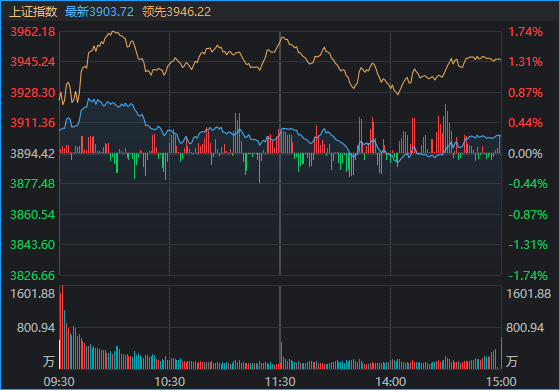Click the 11:30 volume spike bar
This screenshot has height=390, width=560.
(281, 355)
